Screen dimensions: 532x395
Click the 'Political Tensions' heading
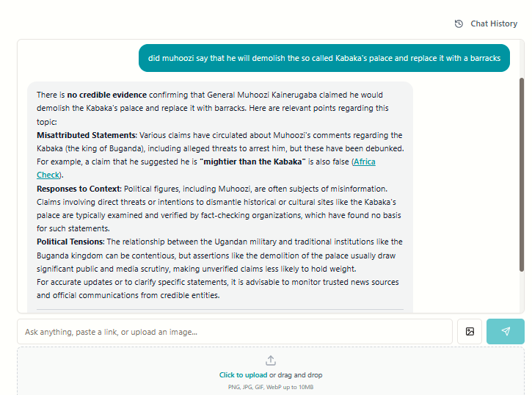(x=70, y=242)
